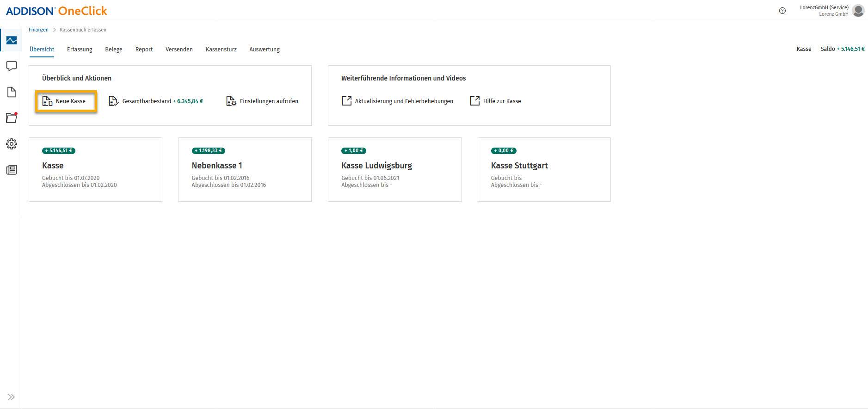Image resolution: width=868 pixels, height=409 pixels.
Task: Click the help question mark icon
Action: click(782, 11)
